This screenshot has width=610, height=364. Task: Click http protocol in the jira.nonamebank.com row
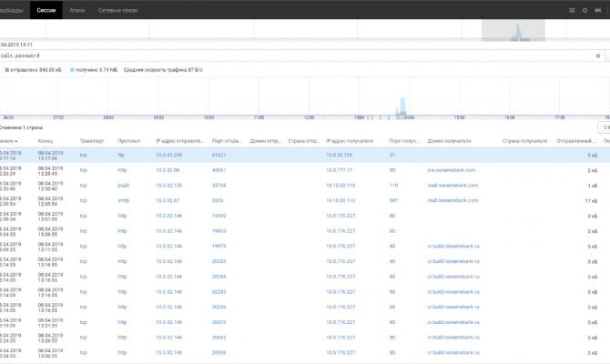coord(122,170)
